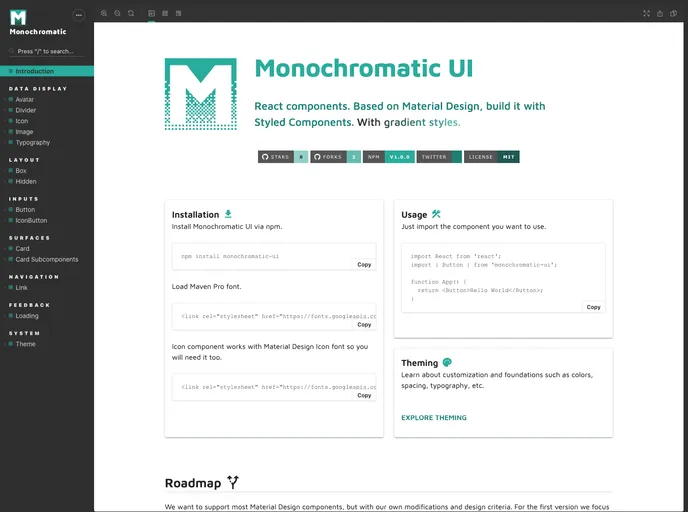Open the Loading feedback component
This screenshot has height=512, width=688.
coord(27,316)
